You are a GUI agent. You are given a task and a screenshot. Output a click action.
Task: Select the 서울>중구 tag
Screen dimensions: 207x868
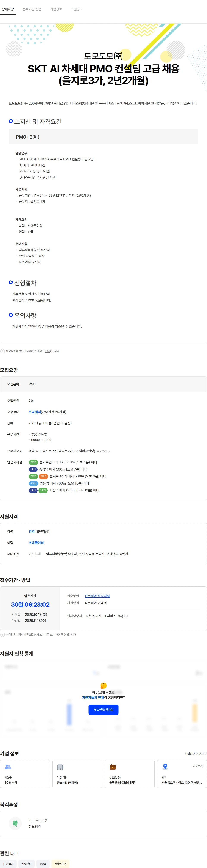(x=61, y=864)
